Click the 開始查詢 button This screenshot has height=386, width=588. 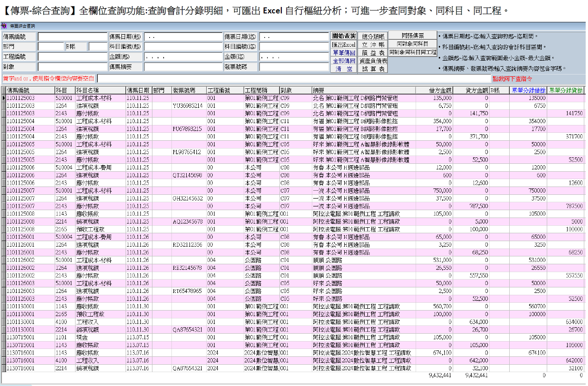point(344,36)
